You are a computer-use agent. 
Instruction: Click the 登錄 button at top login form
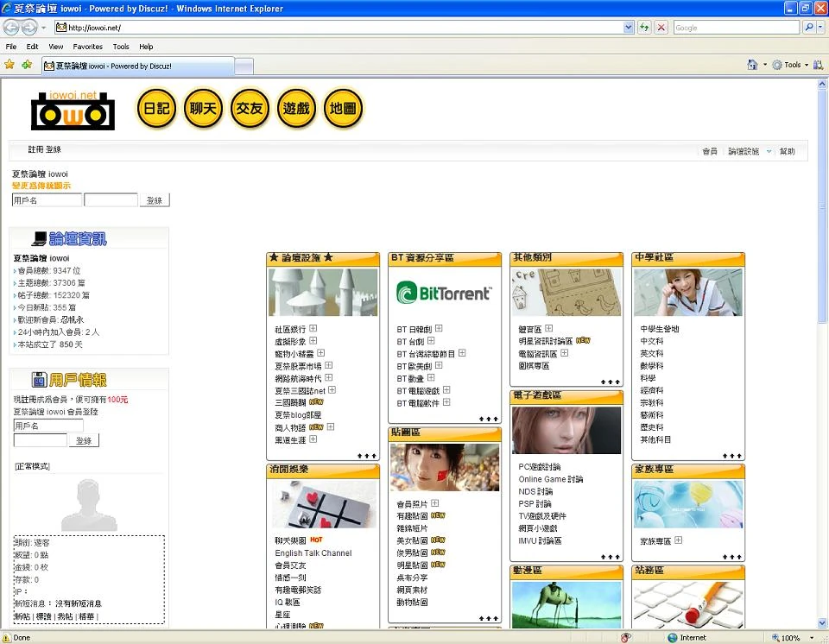155,200
